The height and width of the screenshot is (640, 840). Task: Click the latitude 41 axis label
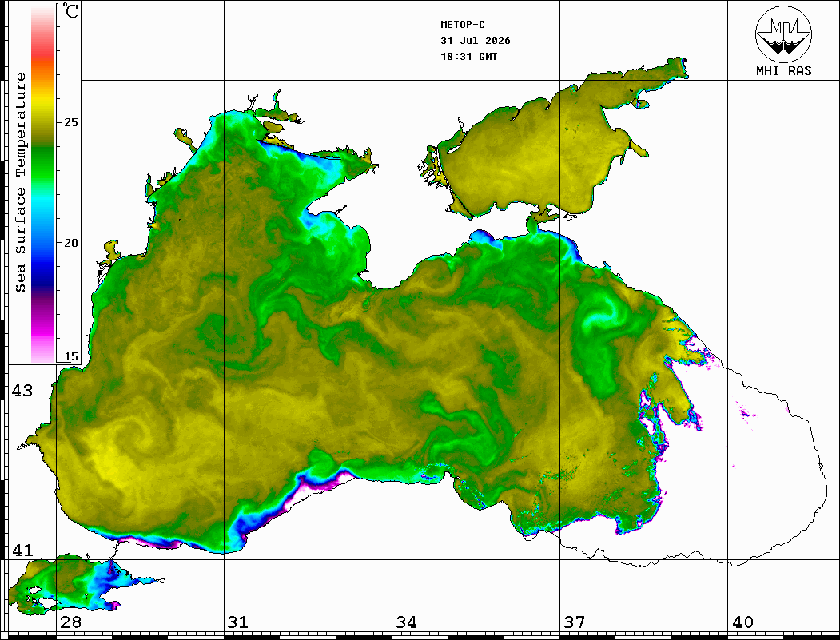[x=22, y=550]
